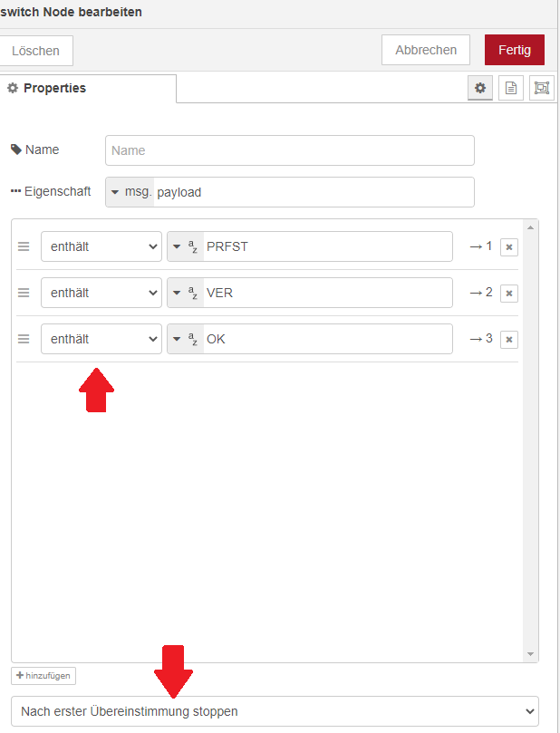Remove the VER rule

pos(509,293)
